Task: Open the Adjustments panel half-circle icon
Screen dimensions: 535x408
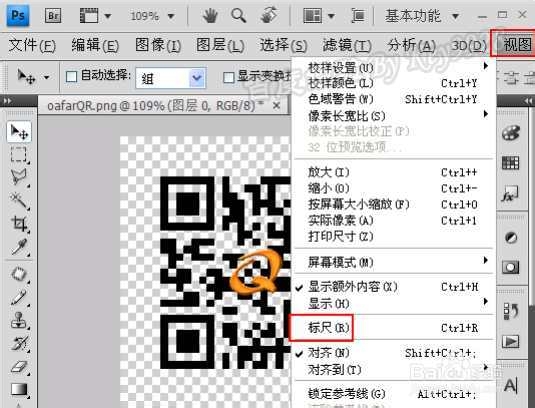Action: [x=511, y=237]
